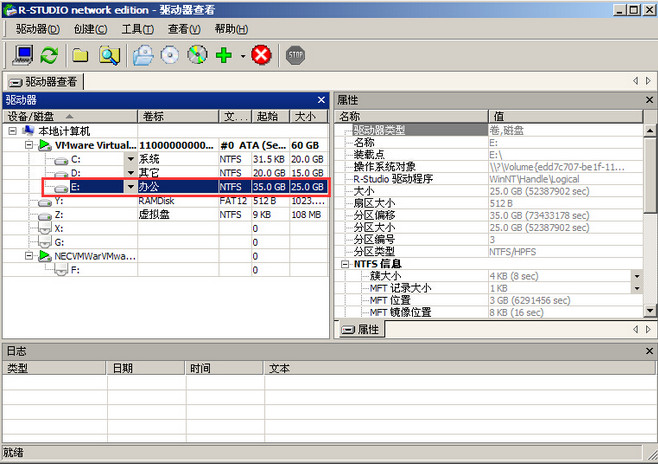
Task: Click the 名称 properties column header
Action: 412,116
